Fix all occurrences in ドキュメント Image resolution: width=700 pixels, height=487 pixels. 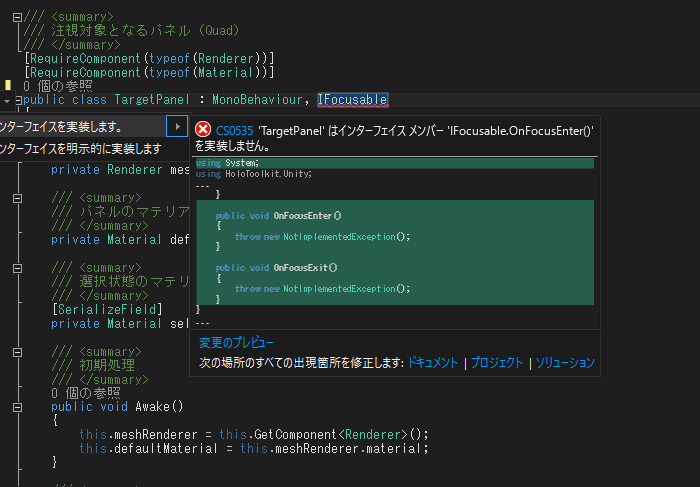433,362
